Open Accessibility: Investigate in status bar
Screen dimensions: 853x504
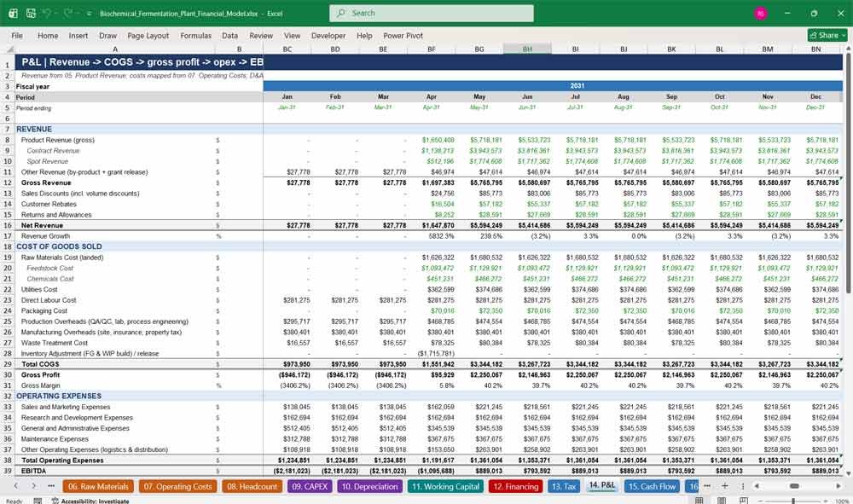pyautogui.click(x=90, y=501)
